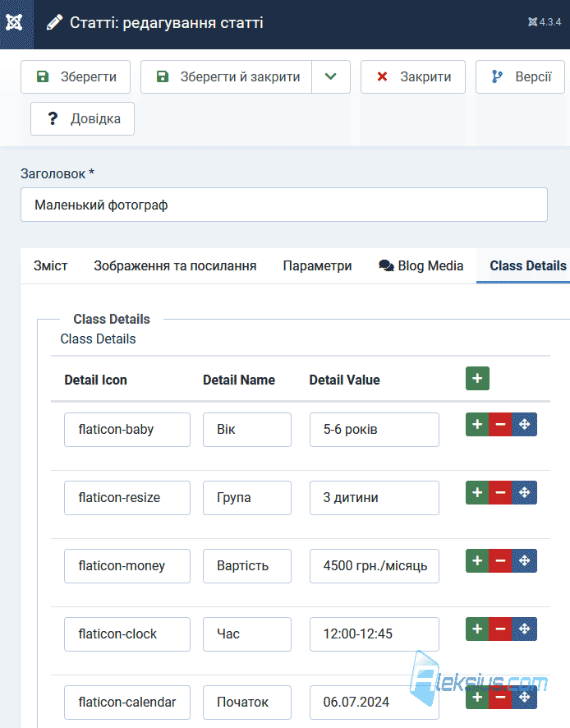
Task: Edit the 12:00-12:45 value field
Action: [375, 634]
